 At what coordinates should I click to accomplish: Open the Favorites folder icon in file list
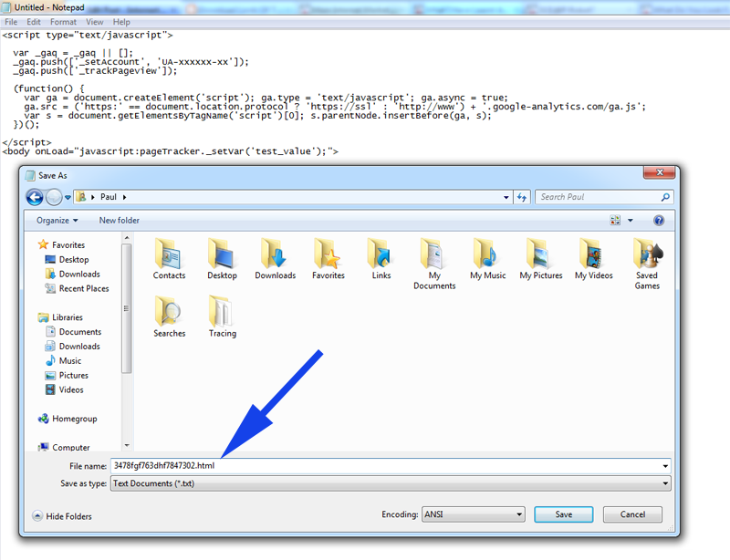[x=328, y=259]
